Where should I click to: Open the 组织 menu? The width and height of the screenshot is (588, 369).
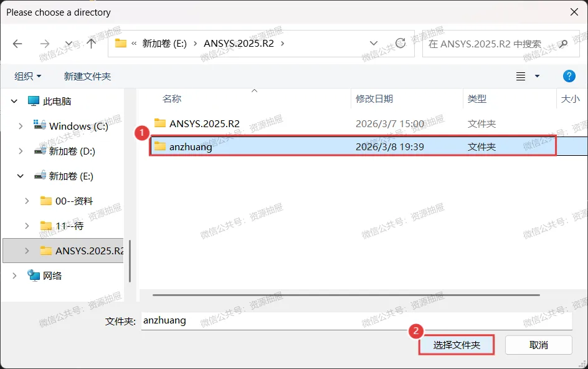(x=28, y=76)
